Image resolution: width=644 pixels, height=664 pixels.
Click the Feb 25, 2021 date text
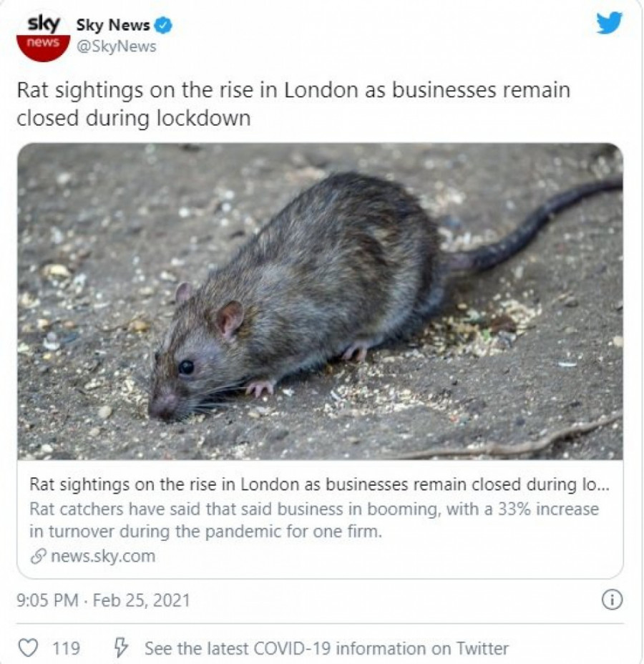tap(142, 600)
